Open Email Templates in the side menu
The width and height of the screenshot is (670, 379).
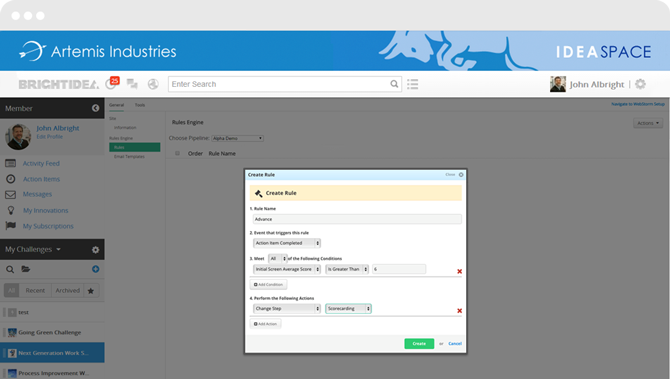point(129,157)
